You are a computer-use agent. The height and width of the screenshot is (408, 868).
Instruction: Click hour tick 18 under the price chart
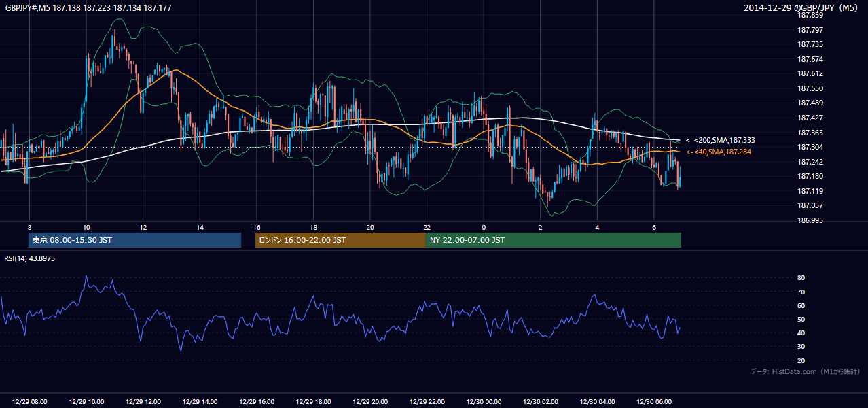click(313, 227)
